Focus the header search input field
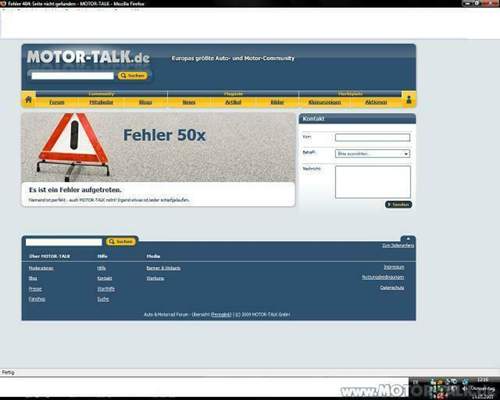Image resolution: width=500 pixels, height=400 pixels. tap(72, 76)
